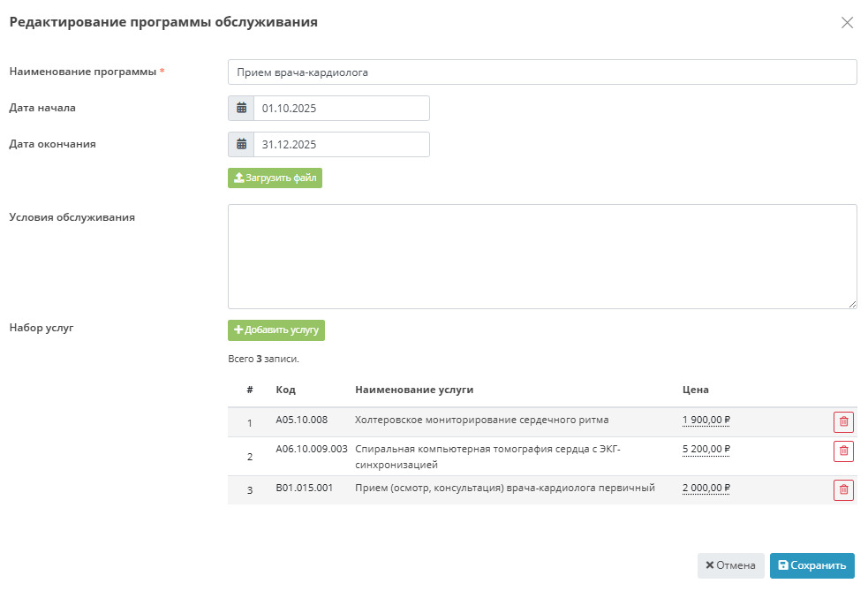Cancel editing with Отмена button
The width and height of the screenshot is (868, 591).
coord(730,565)
